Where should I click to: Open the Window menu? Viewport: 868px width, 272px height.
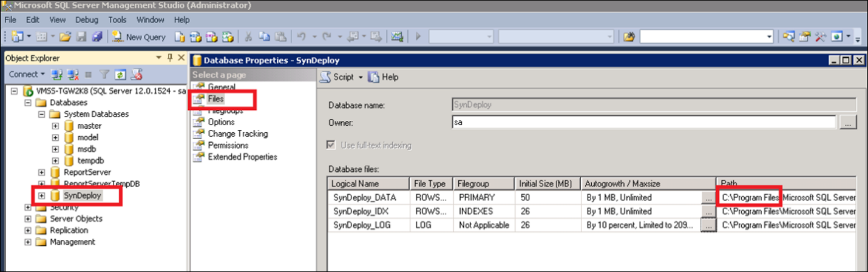click(x=151, y=20)
